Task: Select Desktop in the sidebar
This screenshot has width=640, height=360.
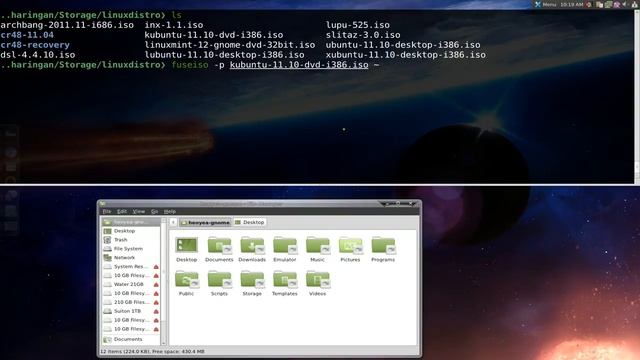Action: click(x=131, y=231)
